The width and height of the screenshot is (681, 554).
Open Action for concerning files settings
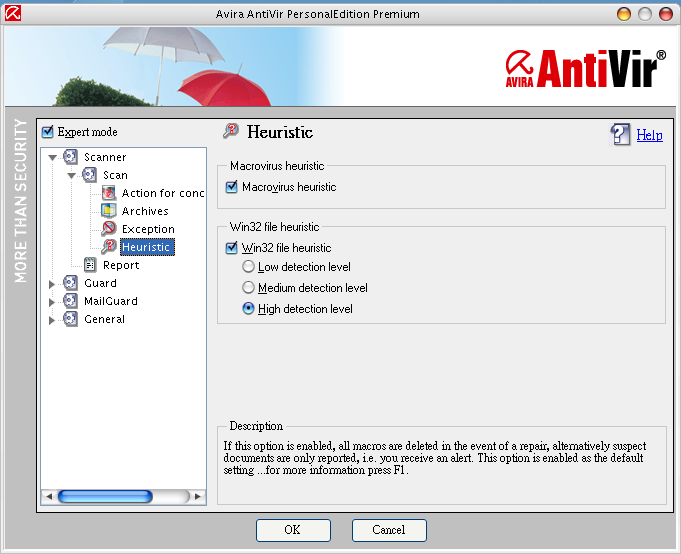pos(163,193)
